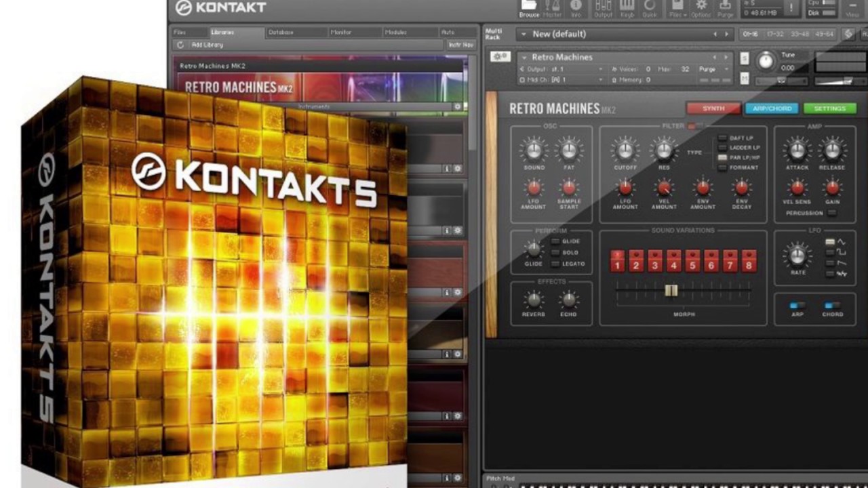The image size is (868, 488).
Task: Mute the instrument with the M button
Action: (745, 79)
